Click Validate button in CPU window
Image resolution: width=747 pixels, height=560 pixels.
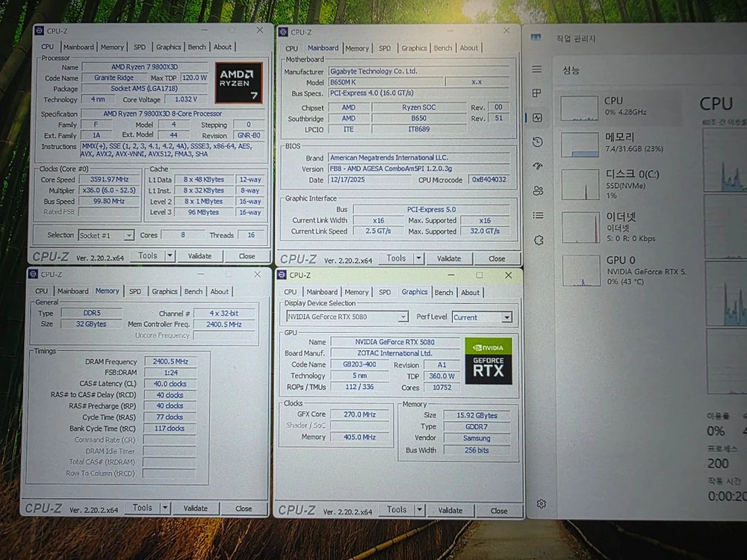tap(199, 255)
